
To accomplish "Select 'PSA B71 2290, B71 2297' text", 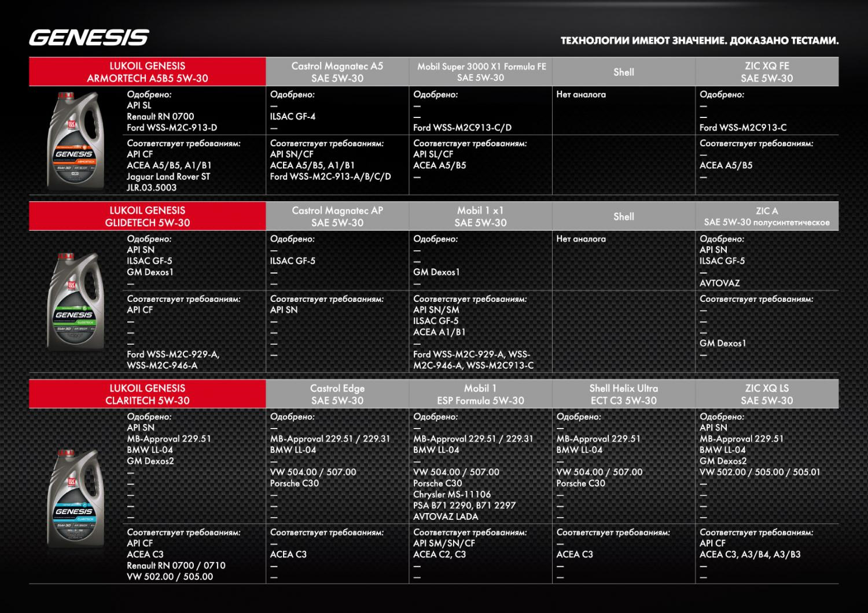I will click(464, 505).
